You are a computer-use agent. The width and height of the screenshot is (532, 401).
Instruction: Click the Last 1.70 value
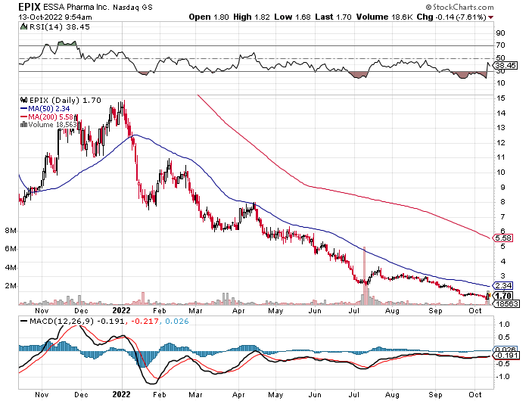333,17
